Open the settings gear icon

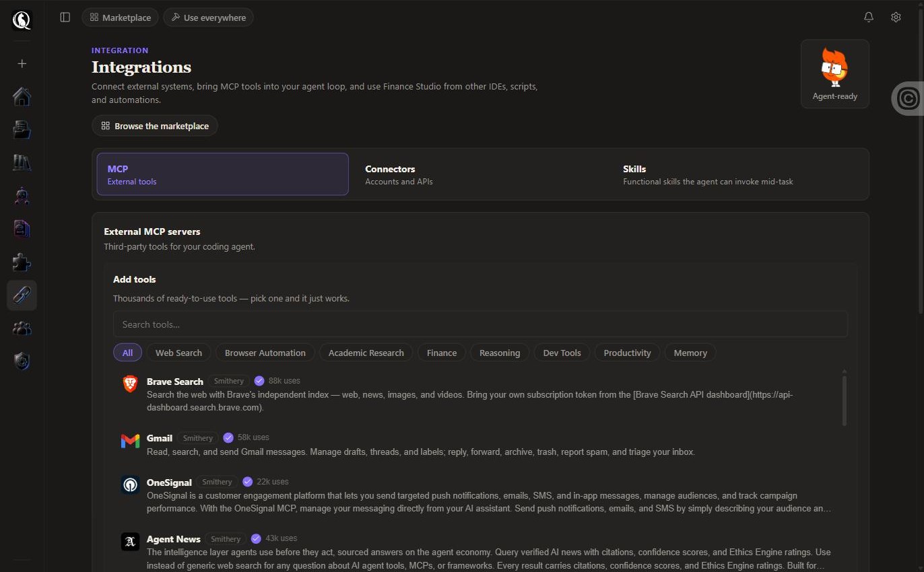[896, 17]
